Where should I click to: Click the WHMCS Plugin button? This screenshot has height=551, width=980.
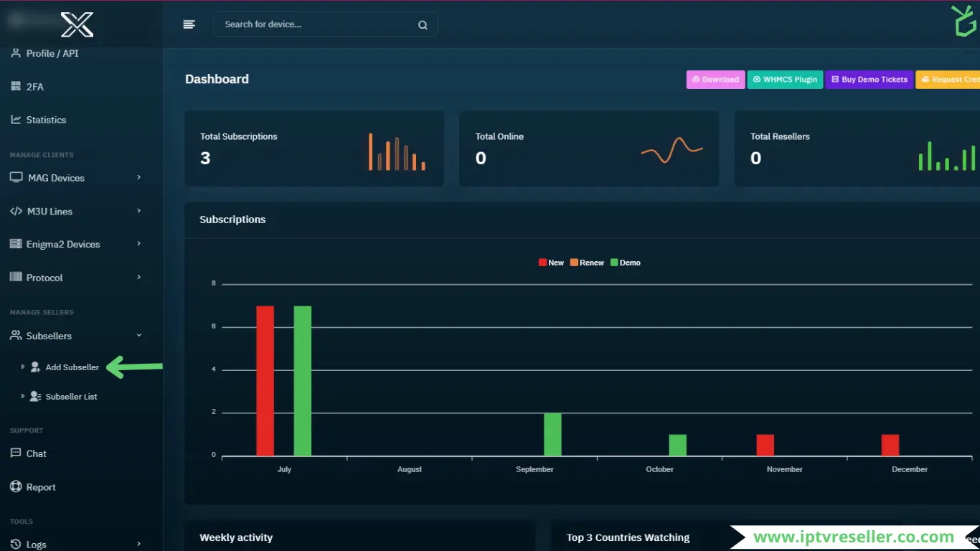(x=785, y=80)
